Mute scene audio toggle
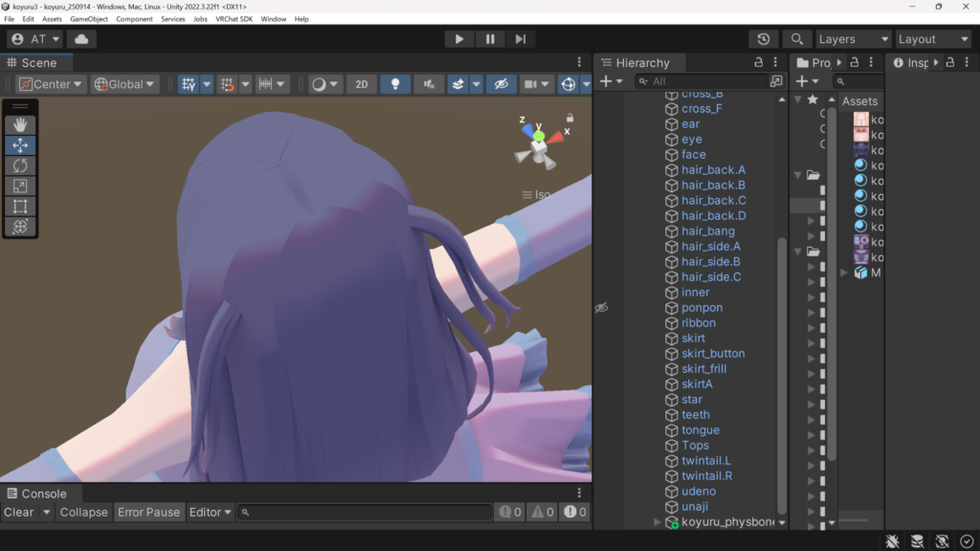The height and width of the screenshot is (551, 980). (x=428, y=84)
